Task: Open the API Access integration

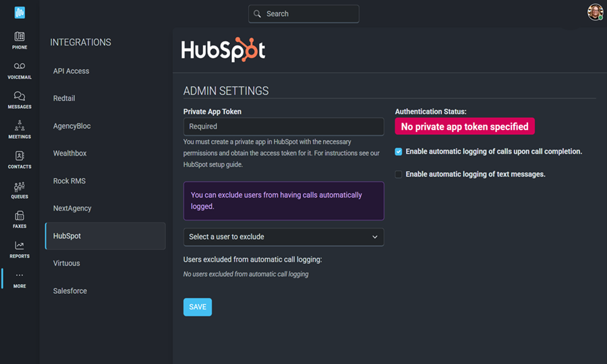Action: (71, 71)
